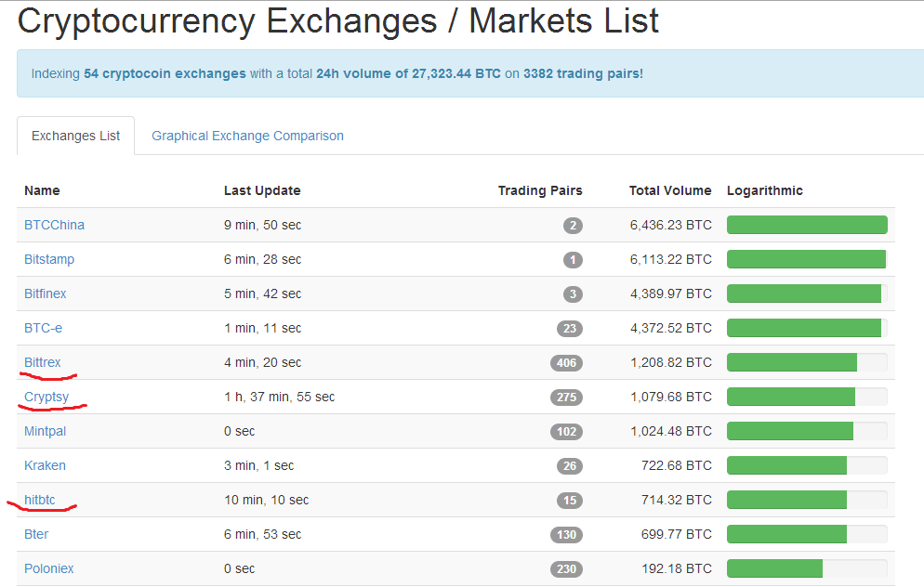
Task: Click BTCChina's "9 min, 50 sec" update time
Action: click(262, 225)
